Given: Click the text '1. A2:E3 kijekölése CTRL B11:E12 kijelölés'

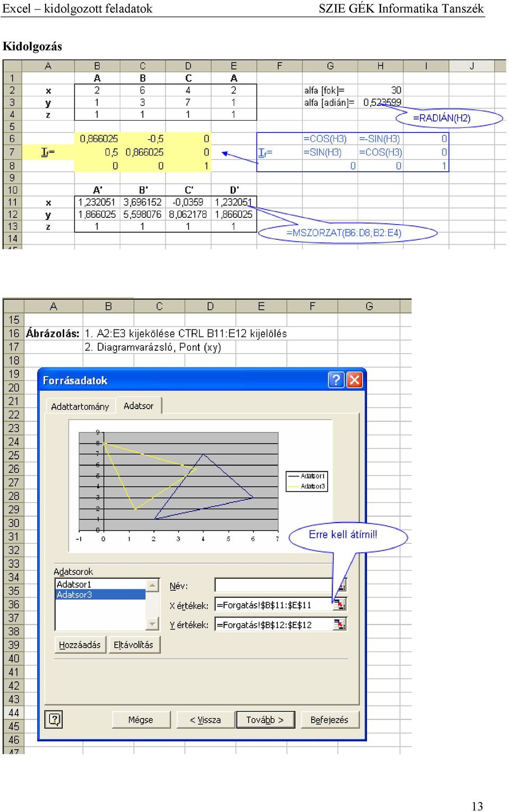Looking at the screenshot, I should [186, 333].
